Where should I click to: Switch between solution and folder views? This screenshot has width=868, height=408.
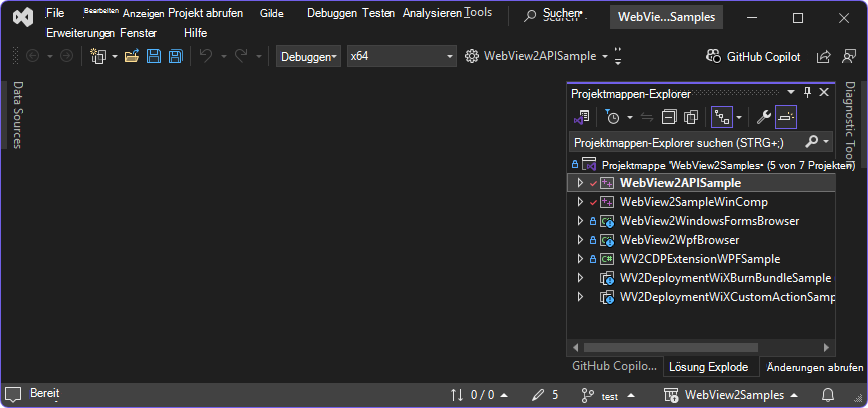click(x=582, y=117)
